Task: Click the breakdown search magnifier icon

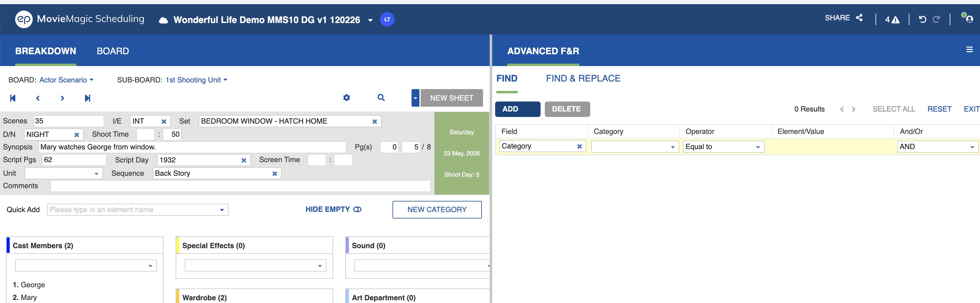Action: coord(381,98)
